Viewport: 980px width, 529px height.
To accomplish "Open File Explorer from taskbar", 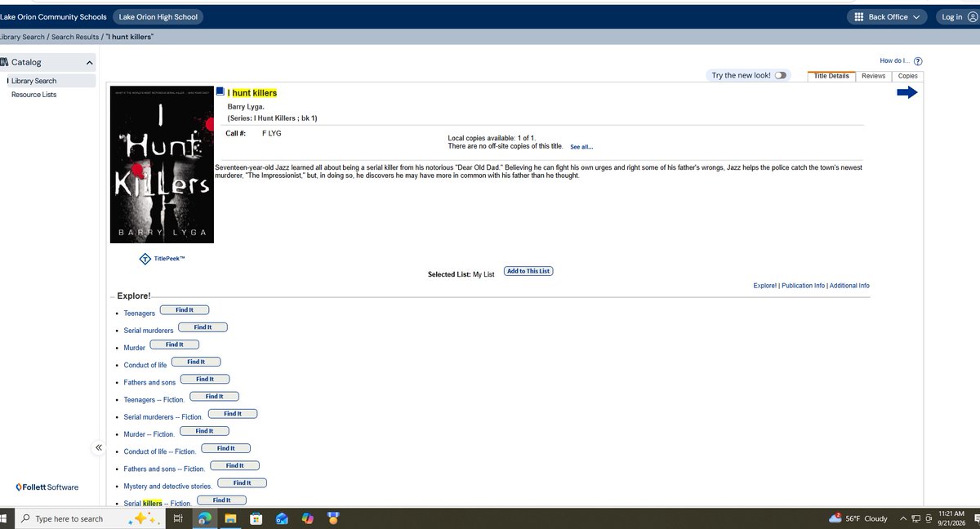I will [x=229, y=518].
